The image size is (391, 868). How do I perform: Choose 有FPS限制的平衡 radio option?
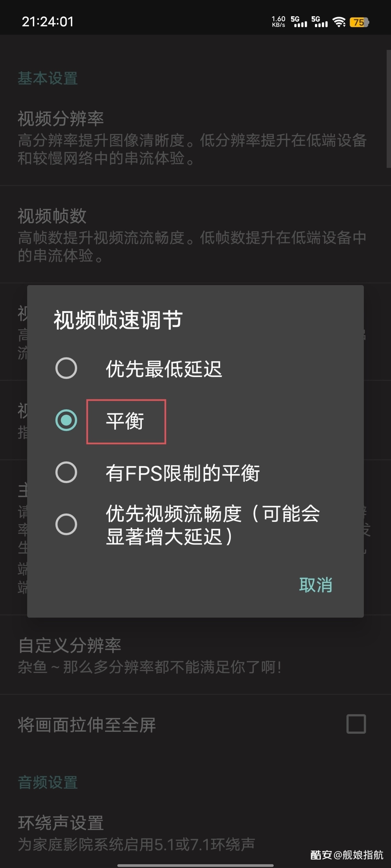66,472
